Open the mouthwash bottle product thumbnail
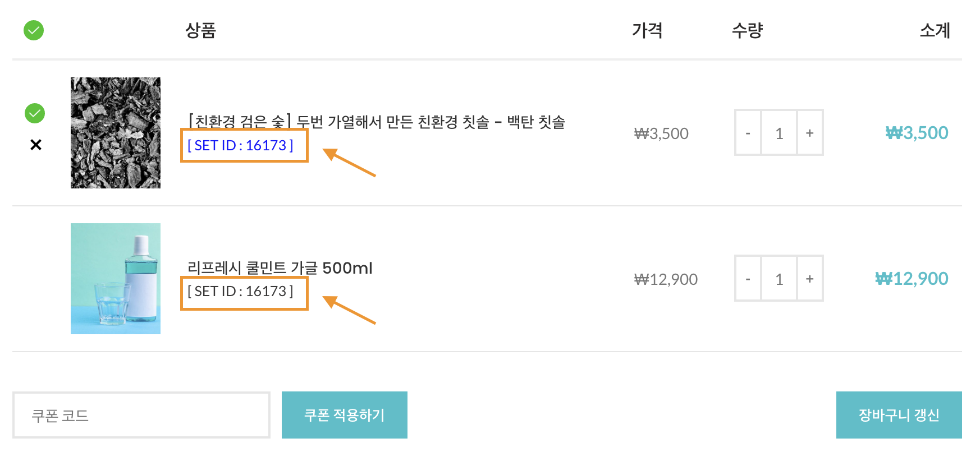This screenshot has width=980, height=452. coord(116,279)
